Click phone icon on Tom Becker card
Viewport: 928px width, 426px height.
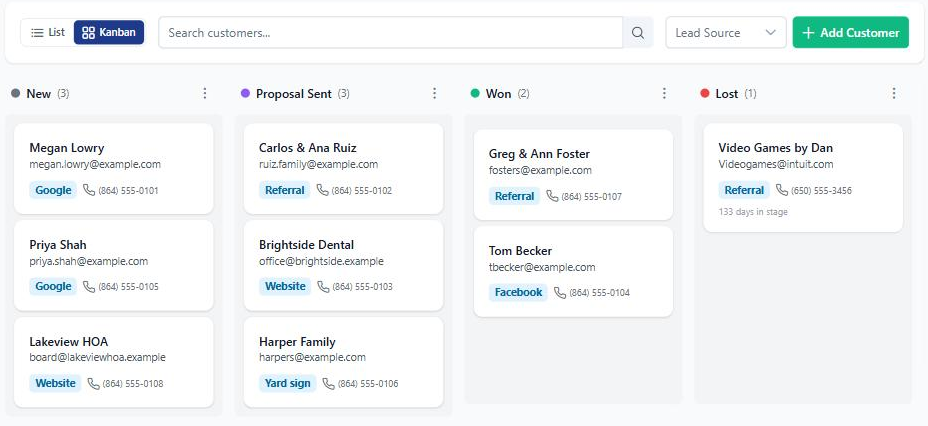(x=560, y=292)
